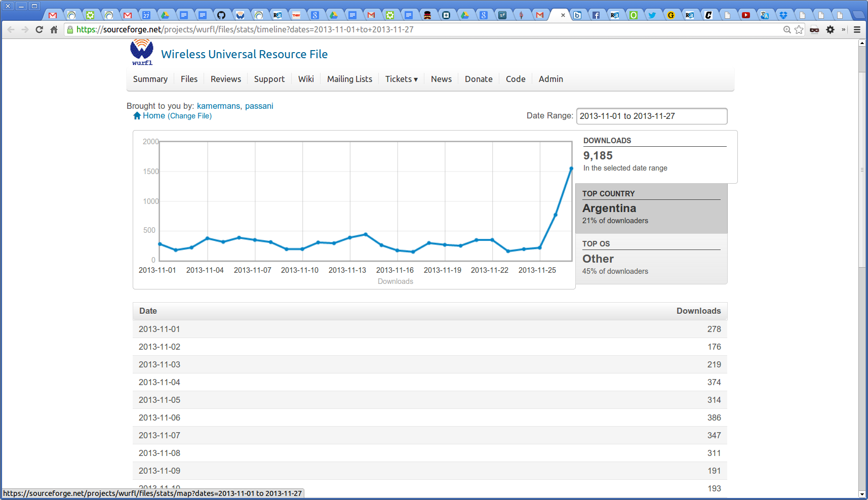The width and height of the screenshot is (868, 500).
Task: Open the Reviews section
Action: (226, 79)
